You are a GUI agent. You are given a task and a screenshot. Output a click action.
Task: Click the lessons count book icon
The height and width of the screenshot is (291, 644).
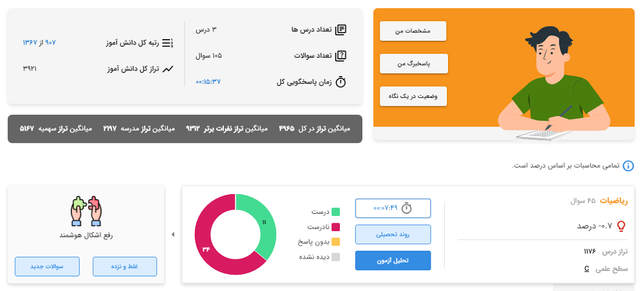[x=341, y=30]
